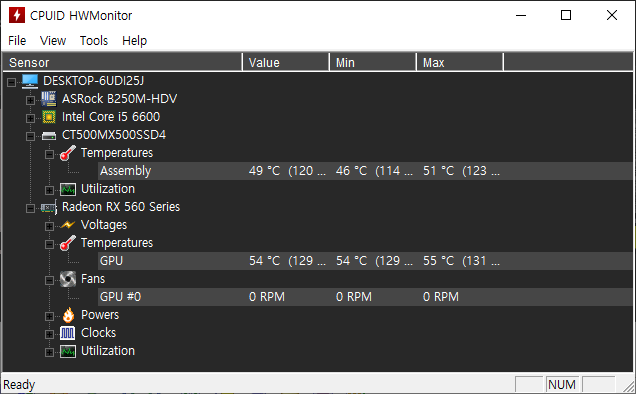Maximize the HWMonitor window

tap(566, 15)
